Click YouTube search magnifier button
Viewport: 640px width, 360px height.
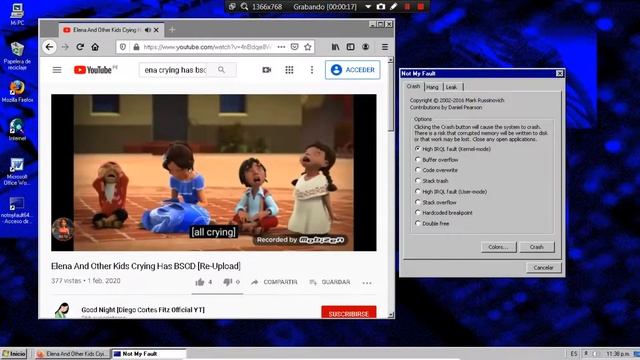[x=221, y=70]
